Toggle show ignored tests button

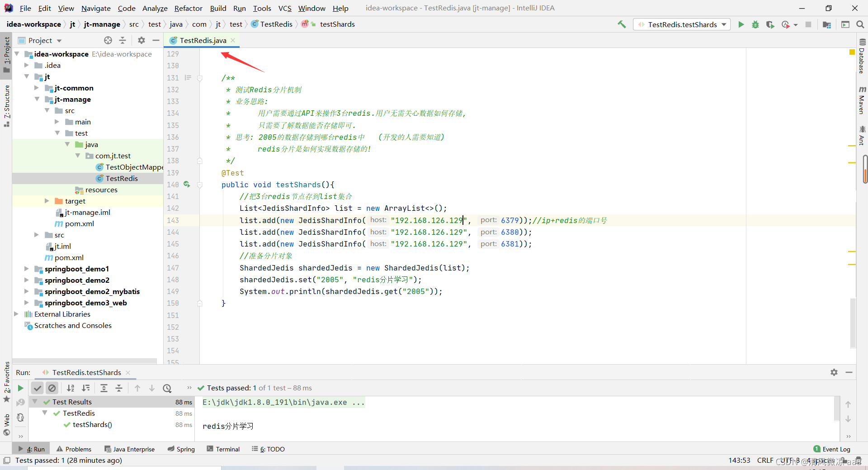click(x=52, y=388)
